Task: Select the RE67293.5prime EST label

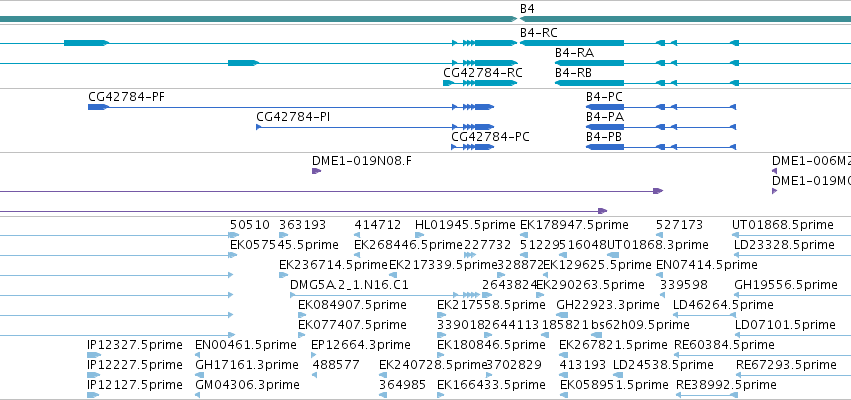Action: 786,365
